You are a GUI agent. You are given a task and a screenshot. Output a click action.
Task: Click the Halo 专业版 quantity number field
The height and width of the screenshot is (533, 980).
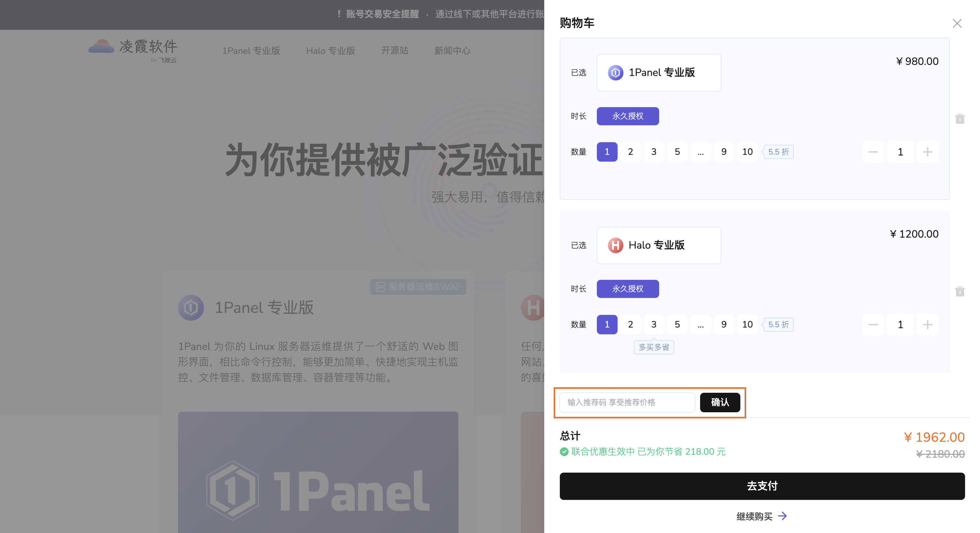tap(900, 325)
